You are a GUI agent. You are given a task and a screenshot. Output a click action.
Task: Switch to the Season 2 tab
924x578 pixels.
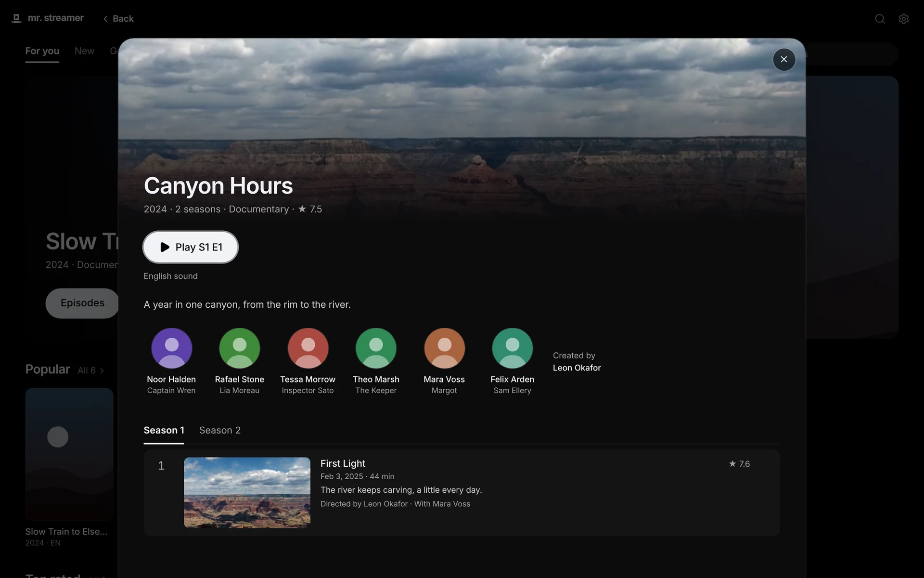point(220,430)
